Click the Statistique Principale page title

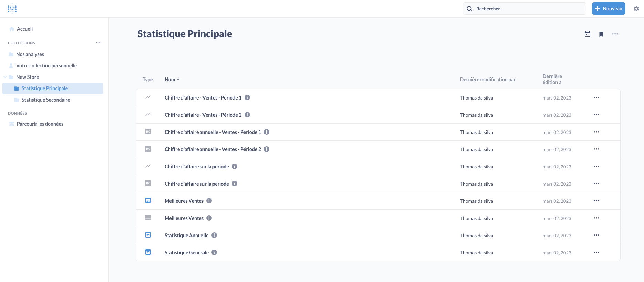[x=185, y=34]
